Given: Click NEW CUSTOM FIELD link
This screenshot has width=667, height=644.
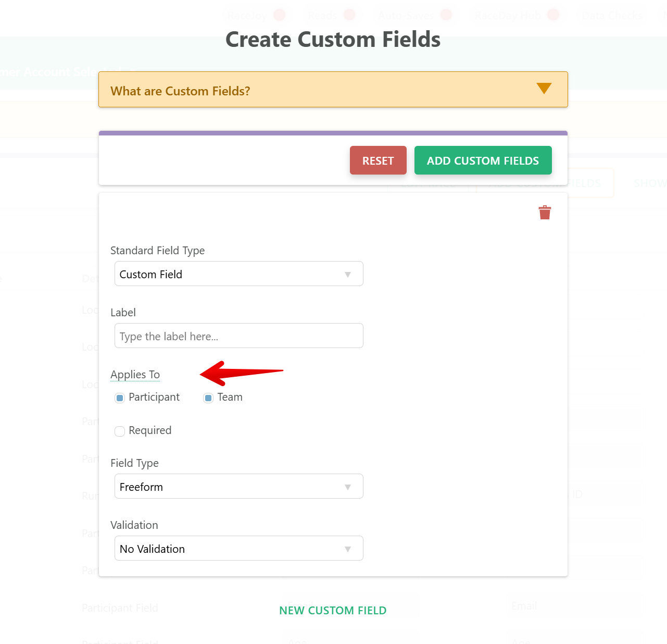Looking at the screenshot, I should tap(333, 611).
